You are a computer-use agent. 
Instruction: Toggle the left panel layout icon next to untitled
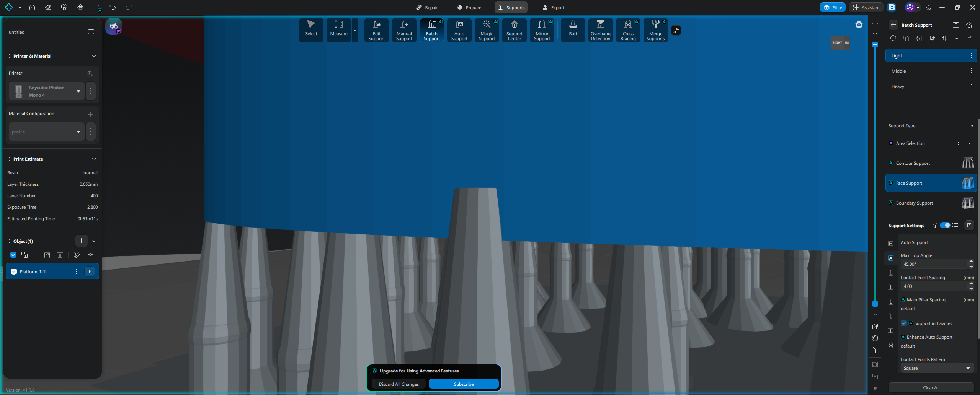tap(91, 32)
